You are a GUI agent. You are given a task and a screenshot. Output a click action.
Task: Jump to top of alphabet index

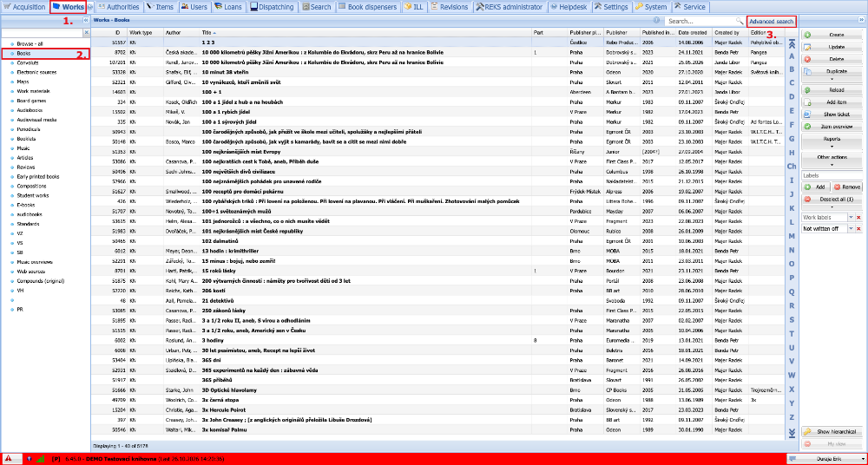tap(792, 43)
